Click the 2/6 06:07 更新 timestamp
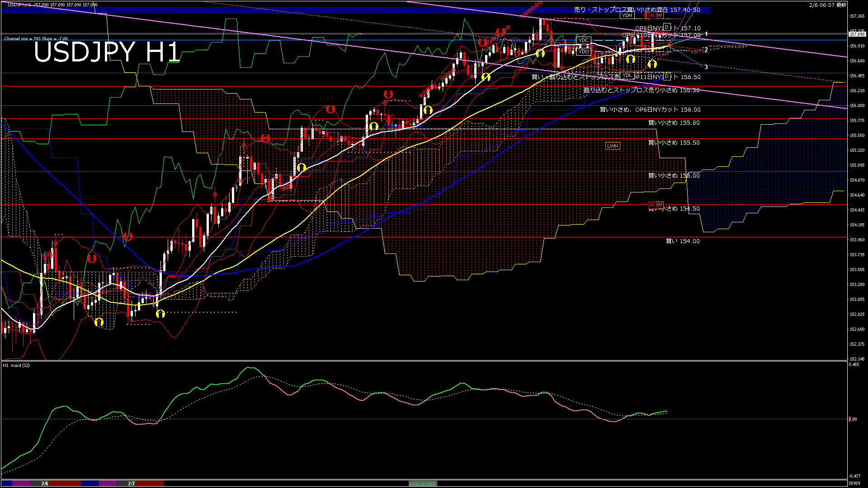Screen dimensions: 868x488 click(x=827, y=5)
